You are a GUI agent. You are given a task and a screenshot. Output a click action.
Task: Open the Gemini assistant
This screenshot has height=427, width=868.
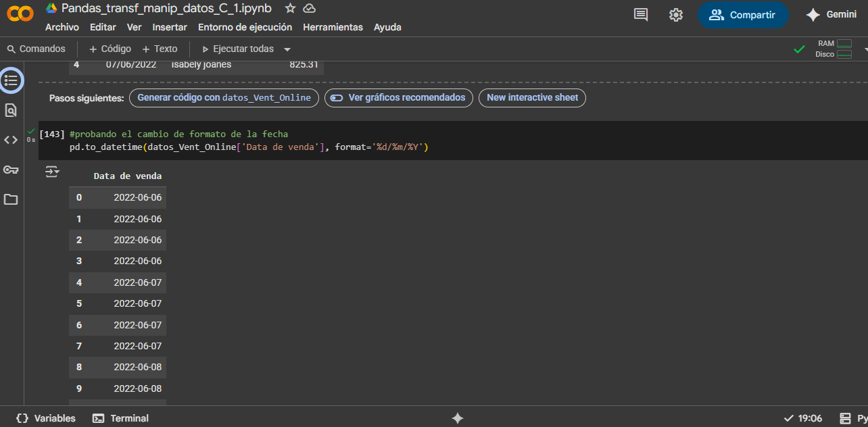[x=831, y=15]
